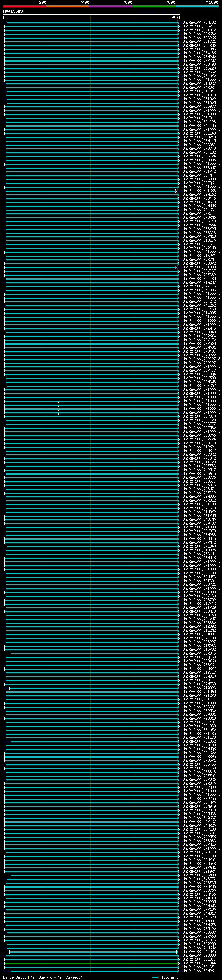
Task: Select hit label UniRef100_Q01AE3
Action: 199,95
